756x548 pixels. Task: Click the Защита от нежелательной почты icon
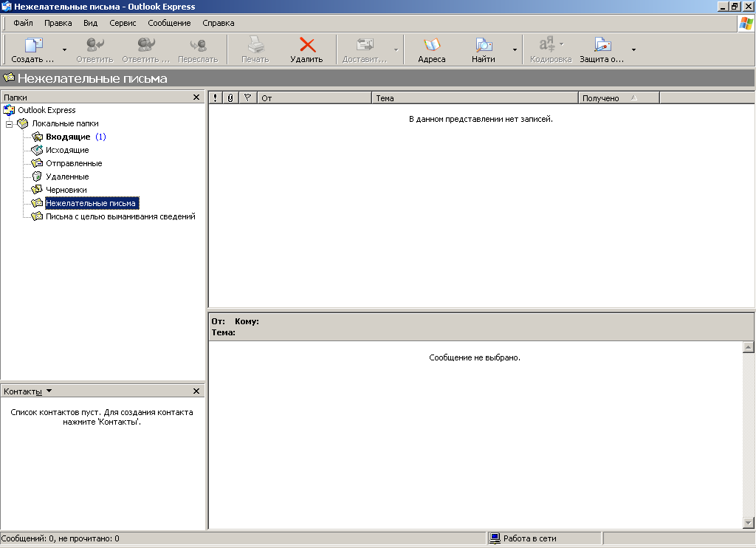(x=602, y=45)
